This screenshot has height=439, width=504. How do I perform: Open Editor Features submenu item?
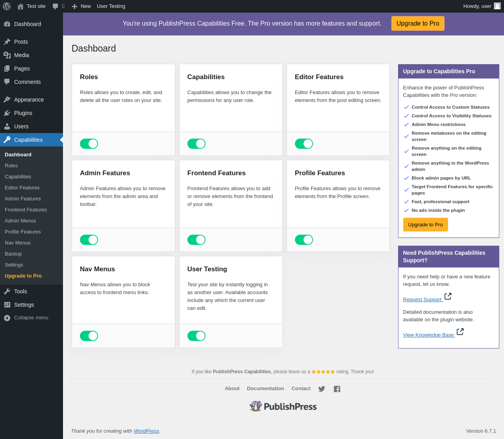[31, 188]
